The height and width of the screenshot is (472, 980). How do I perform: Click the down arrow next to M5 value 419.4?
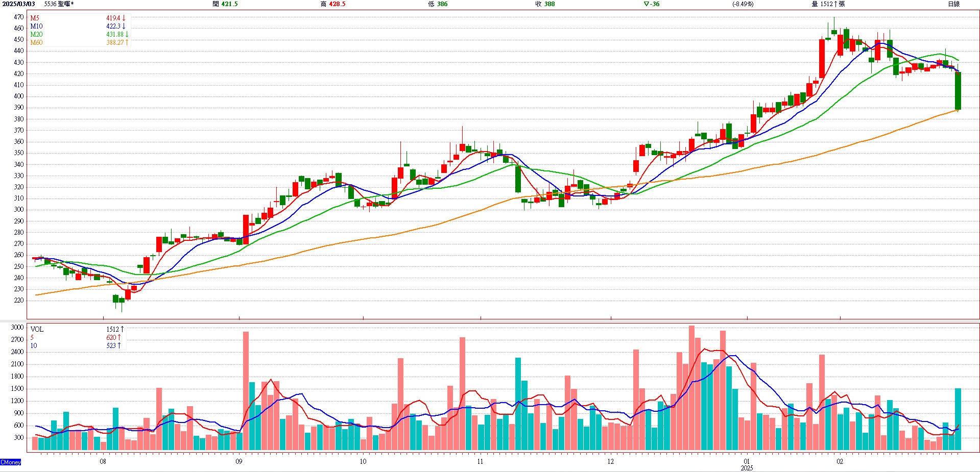click(124, 18)
